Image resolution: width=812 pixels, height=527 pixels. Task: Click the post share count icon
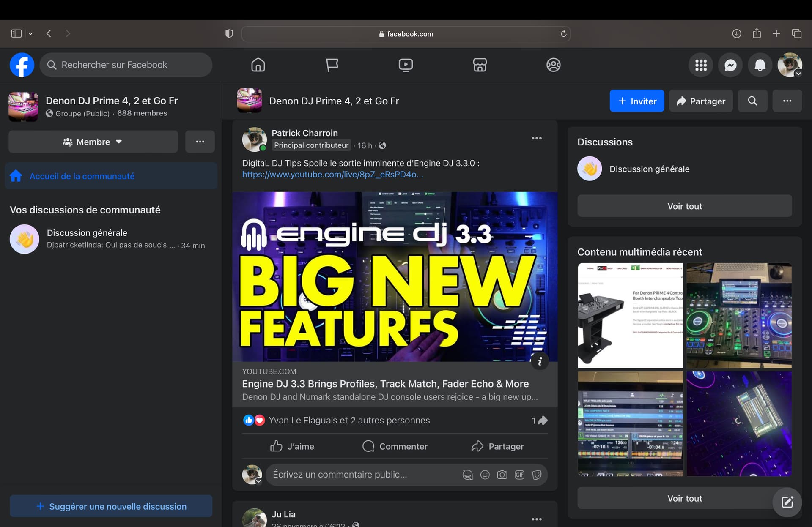tap(540, 421)
